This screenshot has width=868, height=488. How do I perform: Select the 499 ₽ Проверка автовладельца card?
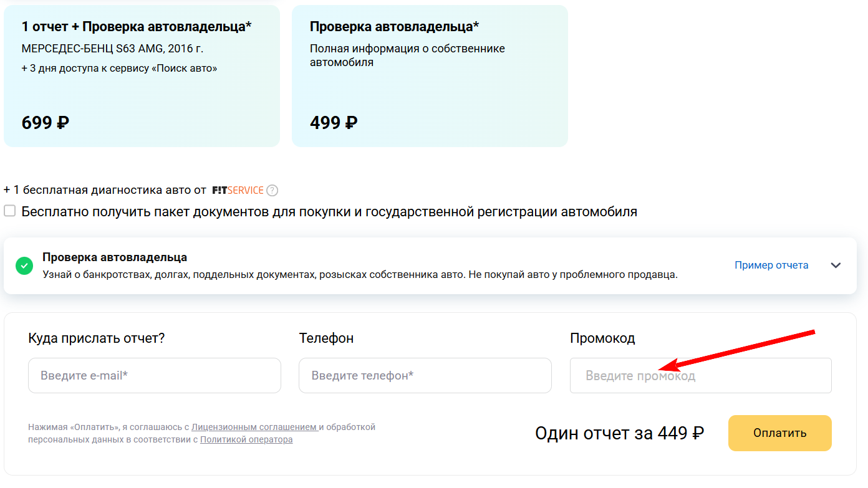tap(430, 76)
